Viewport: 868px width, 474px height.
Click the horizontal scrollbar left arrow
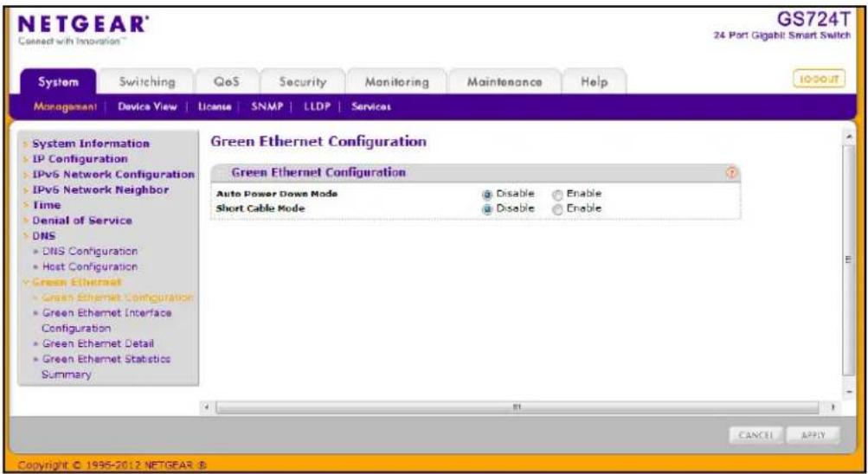207,407
